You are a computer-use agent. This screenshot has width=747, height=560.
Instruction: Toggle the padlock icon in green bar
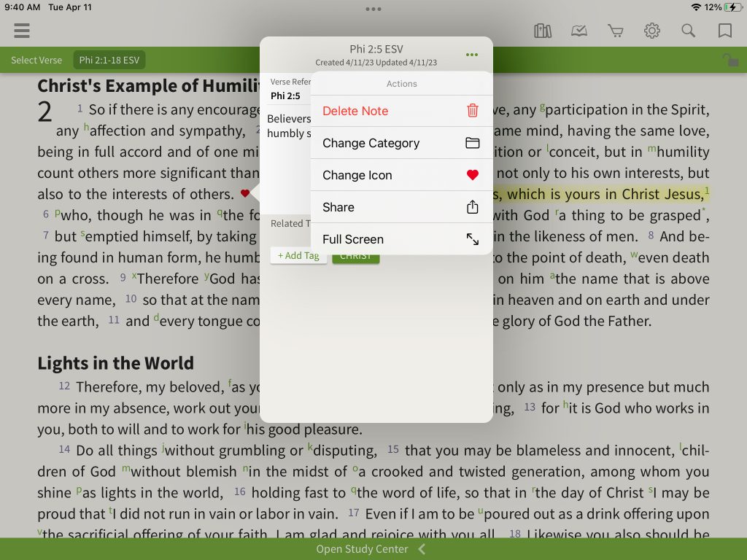coord(729,60)
